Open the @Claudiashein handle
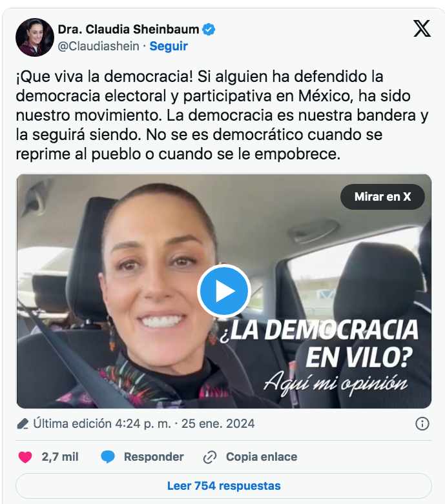This screenshot has width=445, height=504. tap(98, 46)
